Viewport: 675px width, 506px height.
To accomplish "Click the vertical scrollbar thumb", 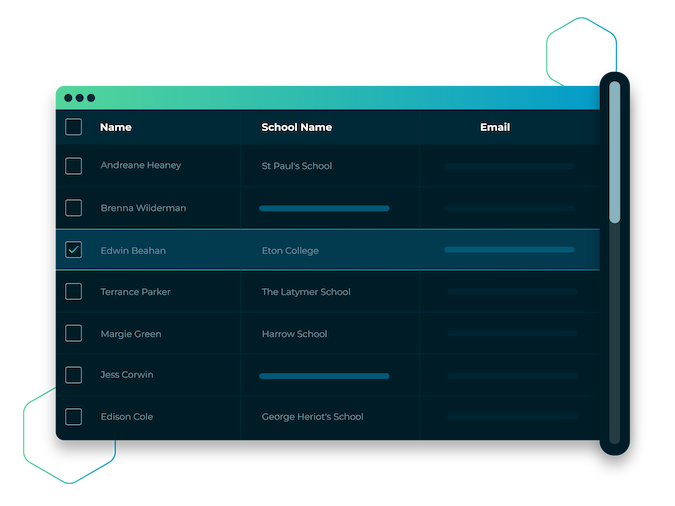I will [615, 152].
